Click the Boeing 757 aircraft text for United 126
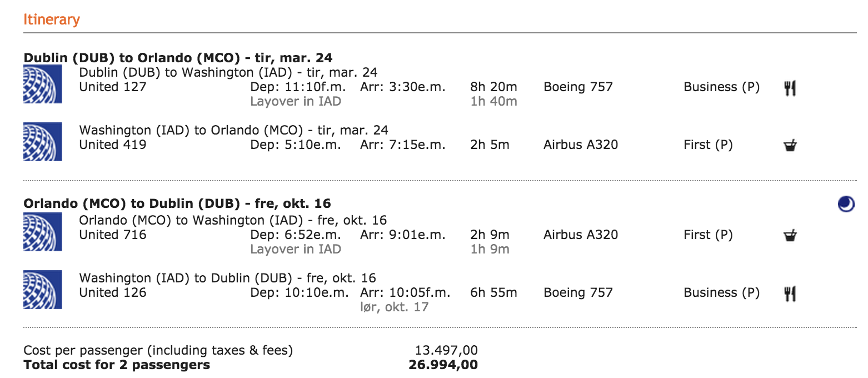The image size is (868, 378). pos(578,293)
